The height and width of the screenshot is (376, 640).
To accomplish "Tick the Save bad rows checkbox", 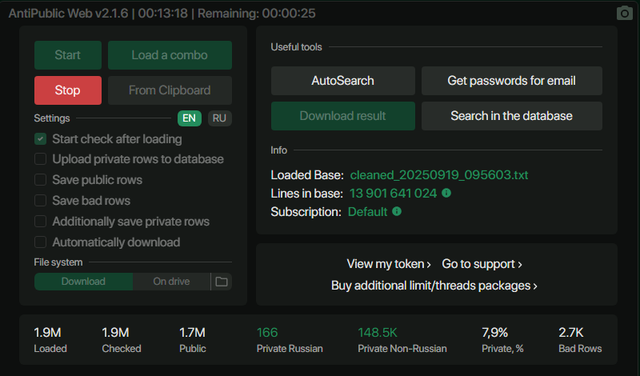I will [40, 200].
